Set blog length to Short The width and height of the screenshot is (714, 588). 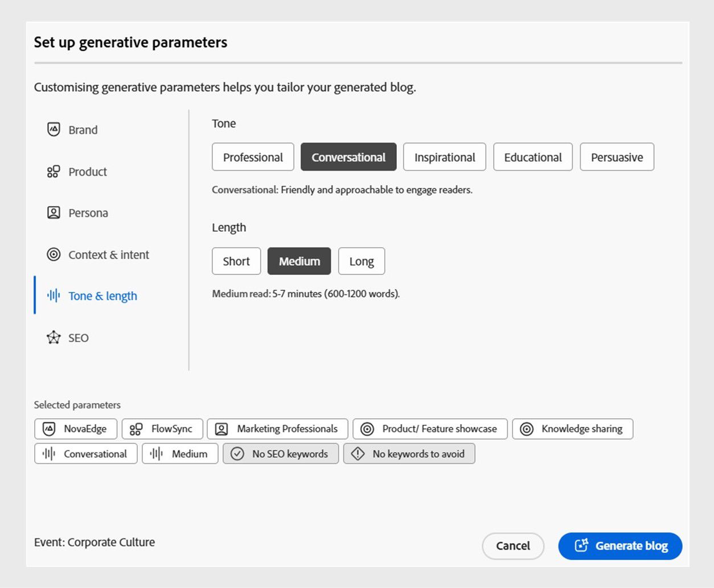[x=236, y=261]
